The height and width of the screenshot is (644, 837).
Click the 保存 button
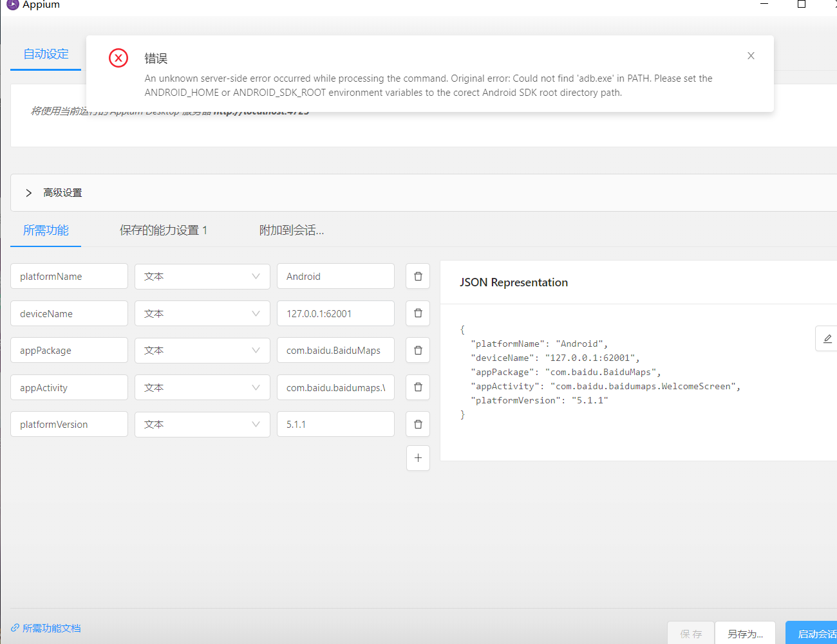pyautogui.click(x=691, y=634)
